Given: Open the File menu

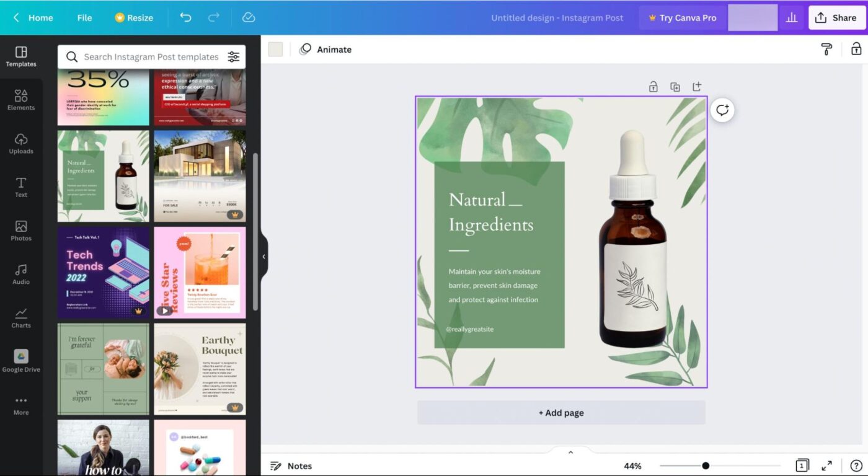Looking at the screenshot, I should point(84,17).
